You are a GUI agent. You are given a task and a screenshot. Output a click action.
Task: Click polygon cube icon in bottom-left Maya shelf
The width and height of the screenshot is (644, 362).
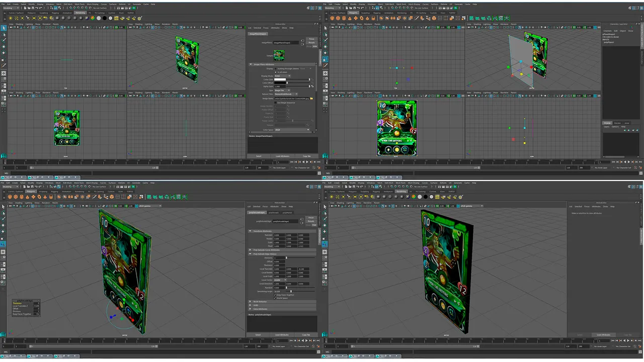[16, 197]
